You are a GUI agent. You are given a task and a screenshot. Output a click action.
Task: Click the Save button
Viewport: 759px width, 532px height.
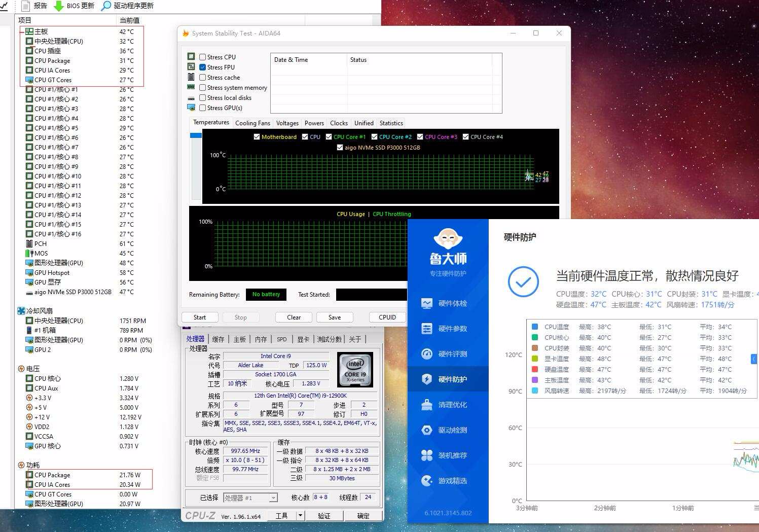coord(335,317)
